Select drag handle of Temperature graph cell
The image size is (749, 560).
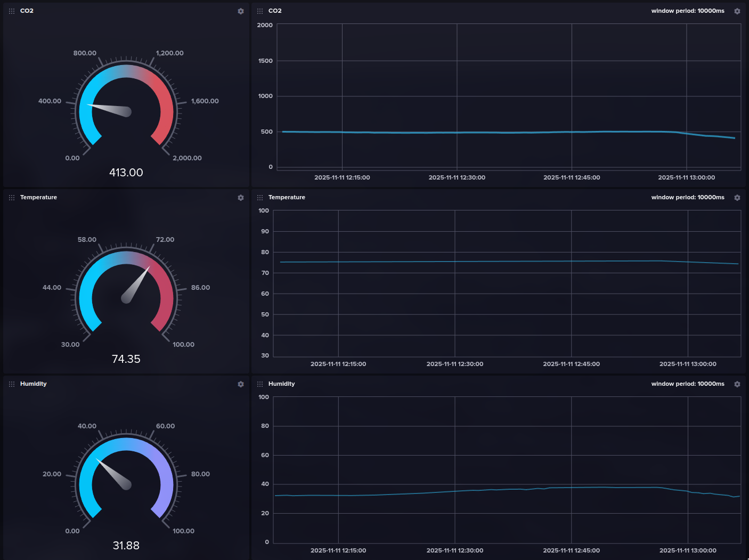click(x=260, y=198)
